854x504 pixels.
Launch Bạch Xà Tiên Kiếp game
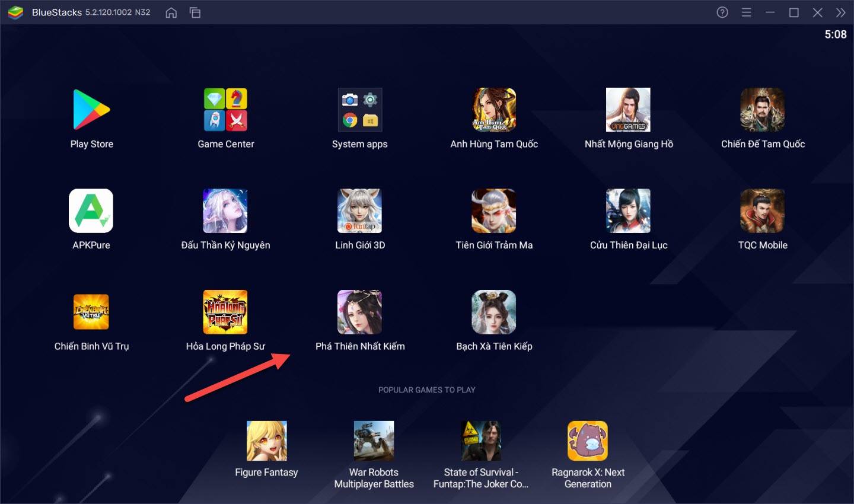pyautogui.click(x=494, y=312)
